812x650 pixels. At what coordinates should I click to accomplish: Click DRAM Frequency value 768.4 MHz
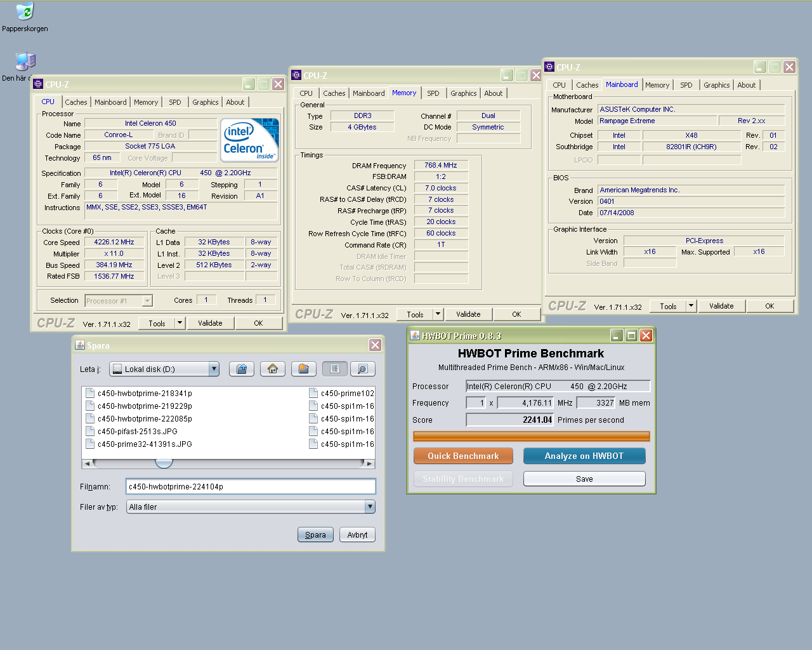tap(441, 165)
